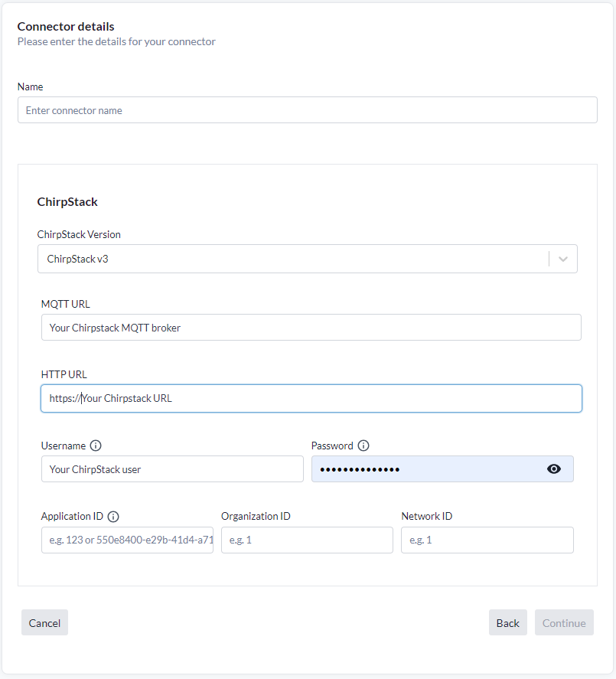Click the HTTP URL input field
This screenshot has width=616, height=679.
(x=311, y=398)
